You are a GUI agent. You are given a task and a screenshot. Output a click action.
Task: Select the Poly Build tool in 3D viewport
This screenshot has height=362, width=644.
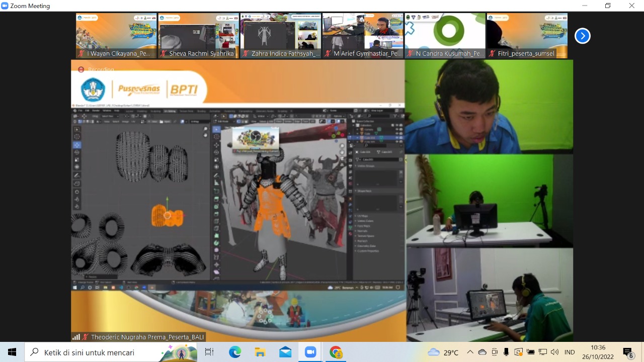(x=216, y=235)
